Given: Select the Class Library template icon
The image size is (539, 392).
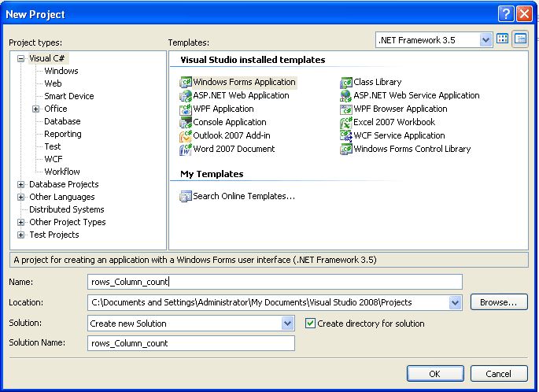Looking at the screenshot, I should 346,82.
